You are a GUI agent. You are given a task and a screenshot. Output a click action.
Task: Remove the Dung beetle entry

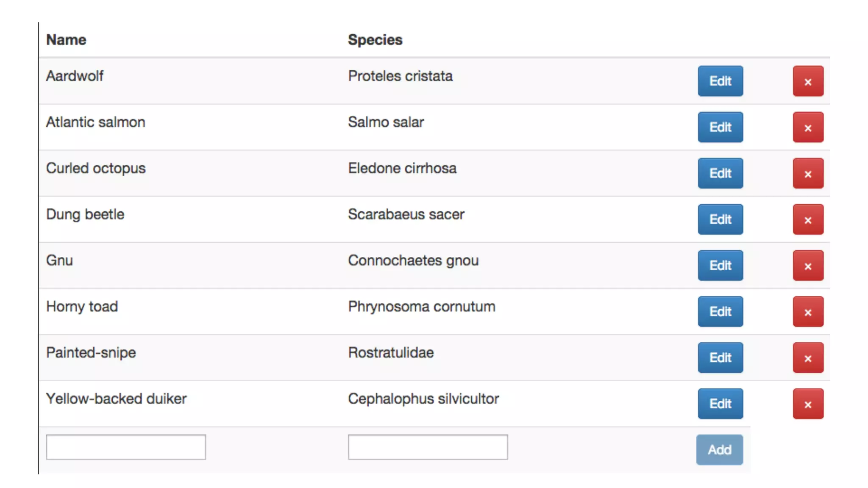(x=808, y=220)
